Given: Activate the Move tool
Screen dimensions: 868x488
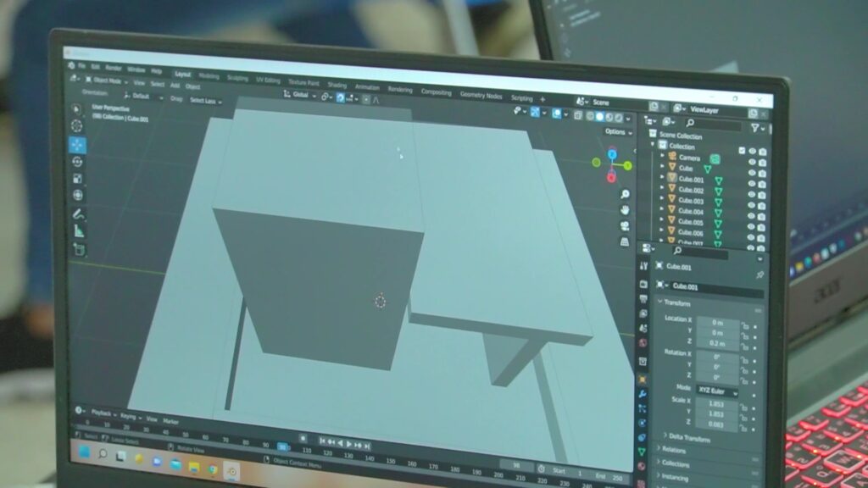Looking at the screenshot, I should point(77,144).
